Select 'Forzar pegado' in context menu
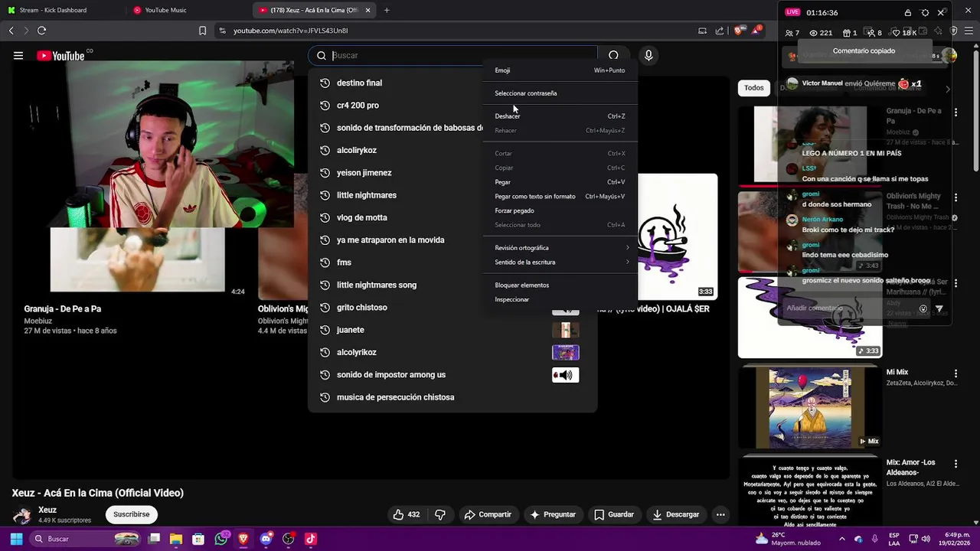This screenshot has height=551, width=980. (560, 210)
